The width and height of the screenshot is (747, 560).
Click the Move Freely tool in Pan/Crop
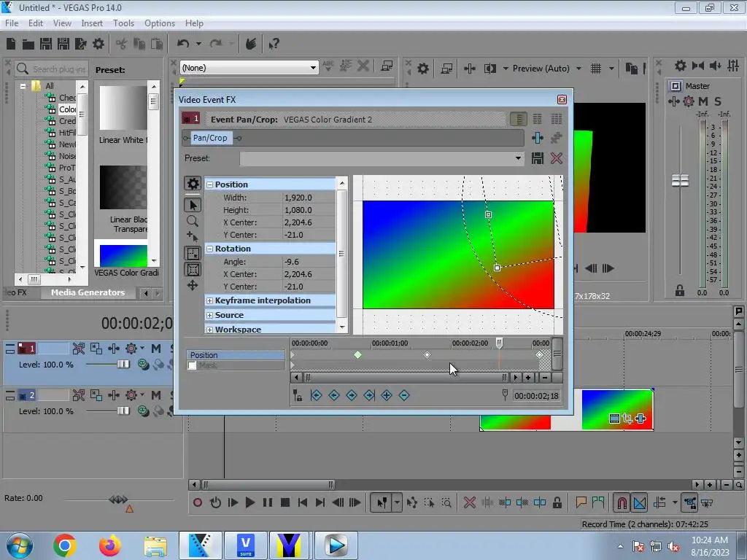(193, 285)
